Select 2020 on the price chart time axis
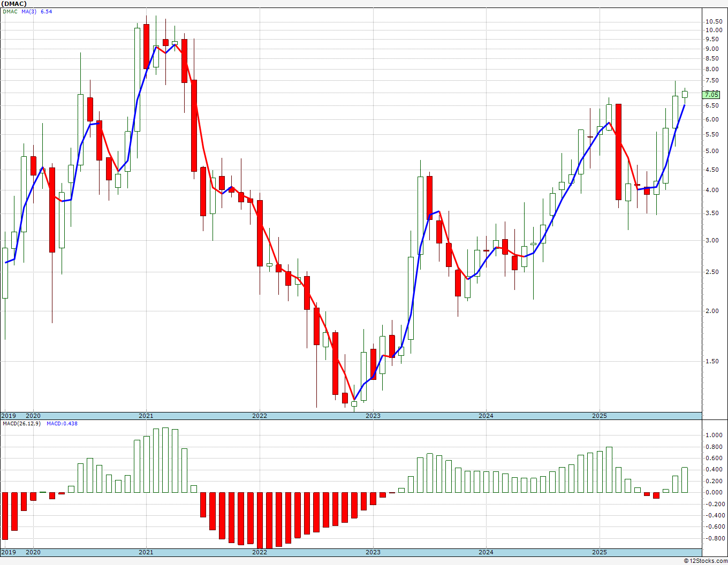The image size is (728, 565). click(x=33, y=416)
